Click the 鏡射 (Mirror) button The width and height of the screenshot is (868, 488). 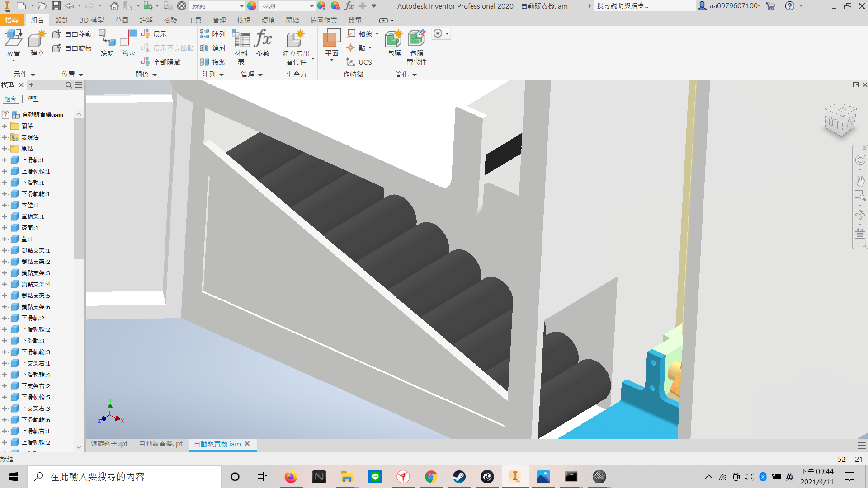tap(212, 48)
